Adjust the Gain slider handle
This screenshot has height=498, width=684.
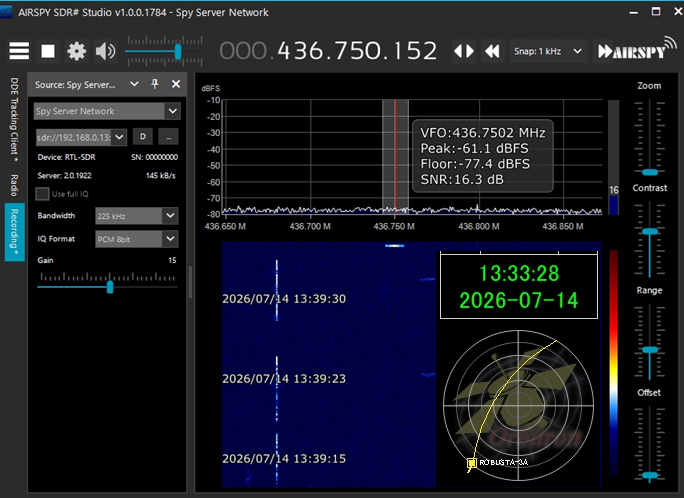pos(110,287)
